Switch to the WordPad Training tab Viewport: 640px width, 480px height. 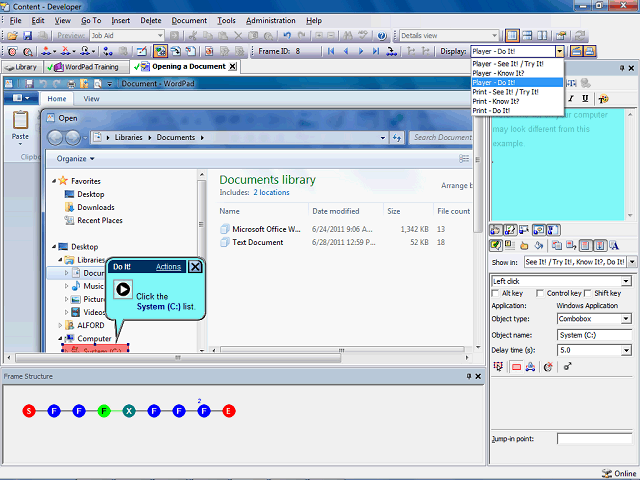click(86, 67)
